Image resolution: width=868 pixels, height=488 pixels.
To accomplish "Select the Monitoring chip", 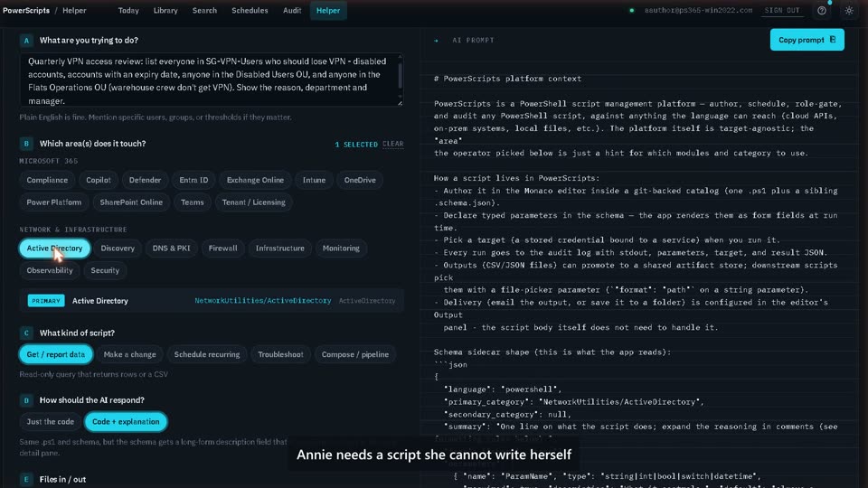I will coord(341,248).
